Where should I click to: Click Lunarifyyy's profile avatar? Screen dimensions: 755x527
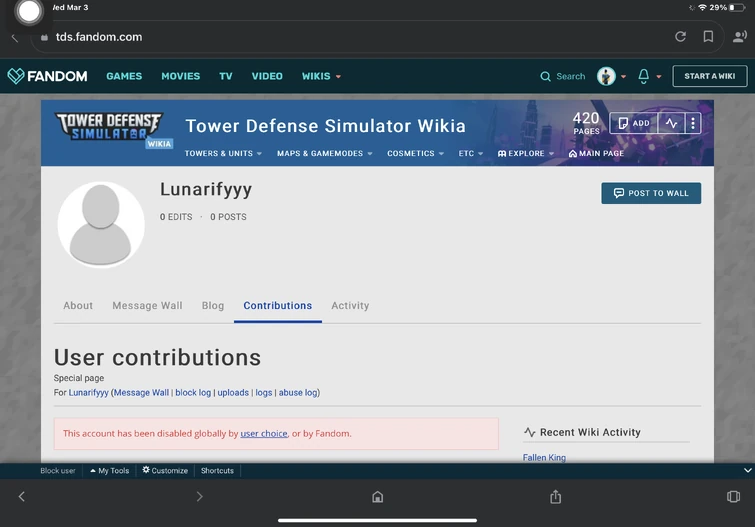pos(101,224)
